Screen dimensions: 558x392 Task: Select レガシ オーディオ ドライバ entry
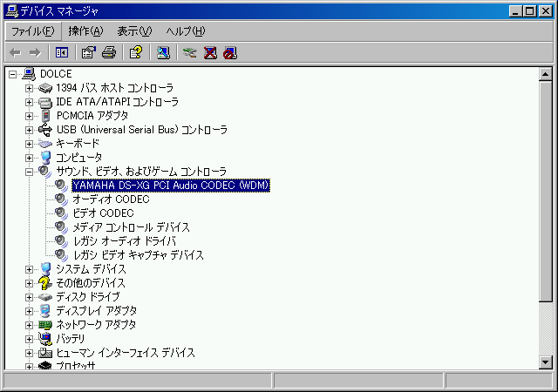click(125, 241)
